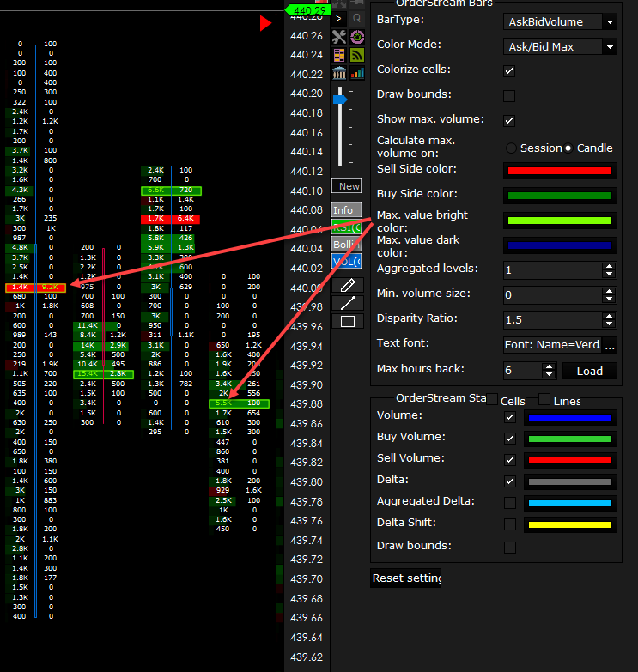Select the Session radio button
638x672 pixels.
point(512,148)
